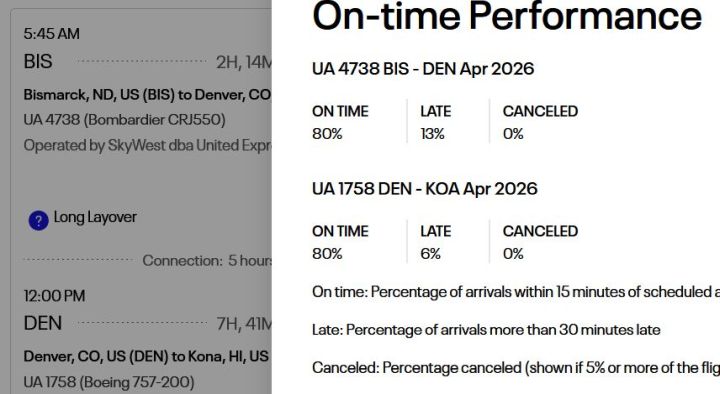
Task: Click Denver to Kona route description
Action: coord(146,356)
